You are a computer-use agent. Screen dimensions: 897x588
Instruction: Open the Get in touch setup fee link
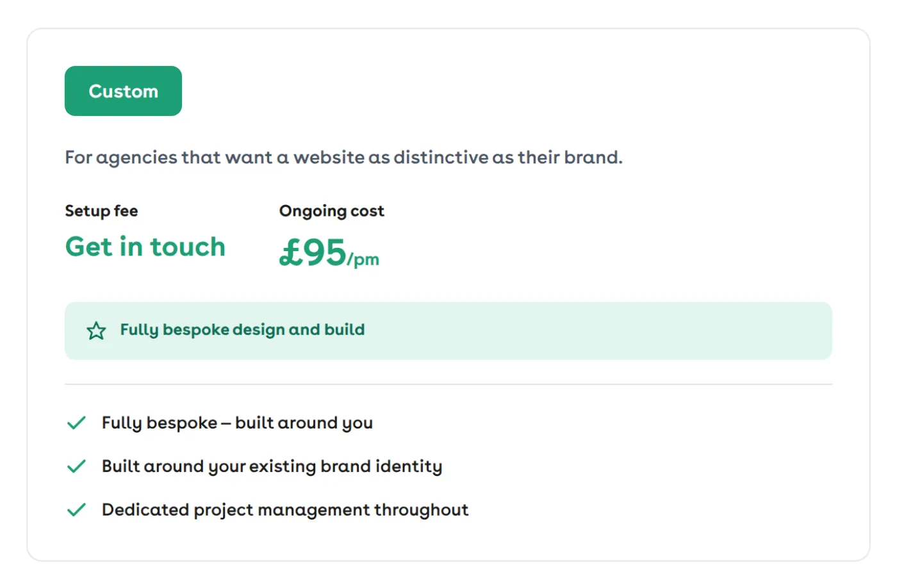[145, 247]
